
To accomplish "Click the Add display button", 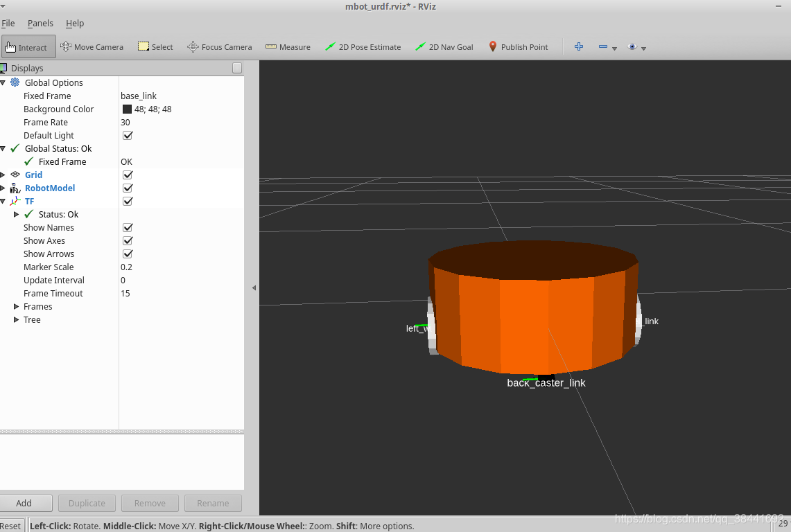I will point(25,503).
